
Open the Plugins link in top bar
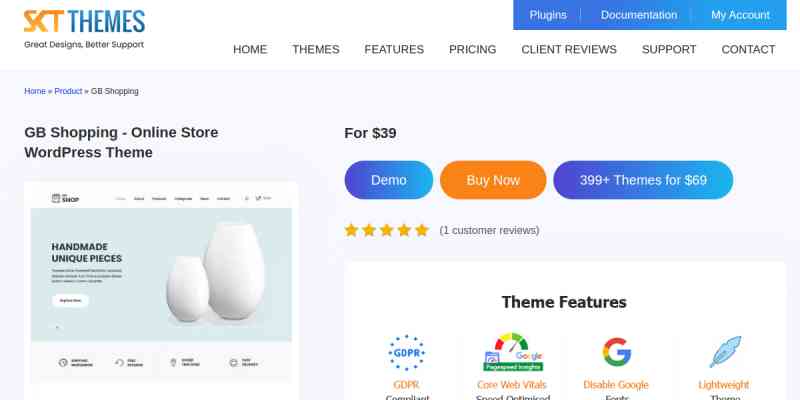pyautogui.click(x=548, y=15)
